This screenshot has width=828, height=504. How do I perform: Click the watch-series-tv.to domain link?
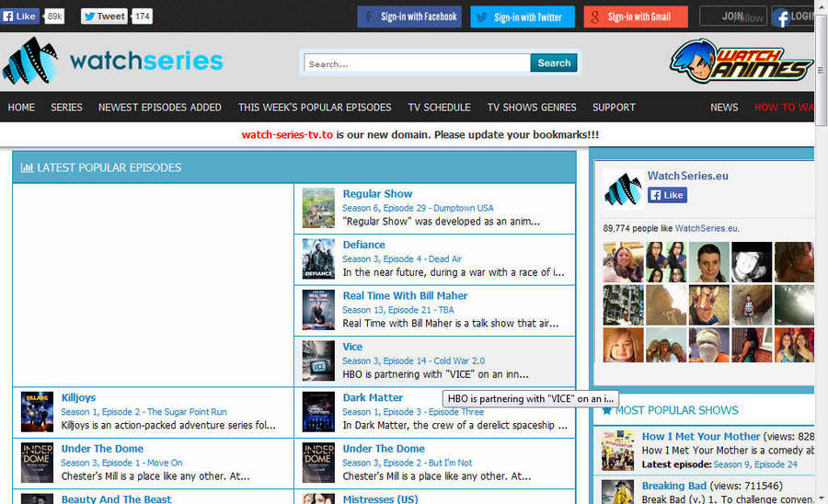coord(287,134)
